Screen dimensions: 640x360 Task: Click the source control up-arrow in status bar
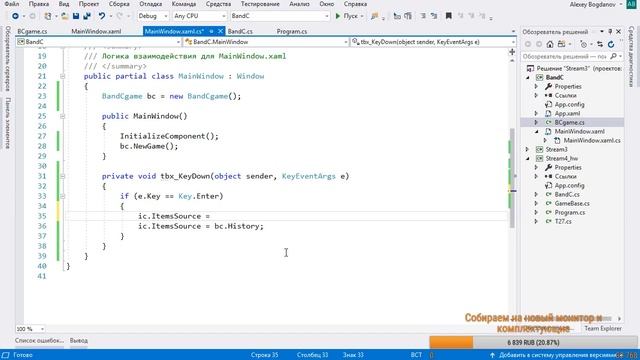tap(493, 355)
